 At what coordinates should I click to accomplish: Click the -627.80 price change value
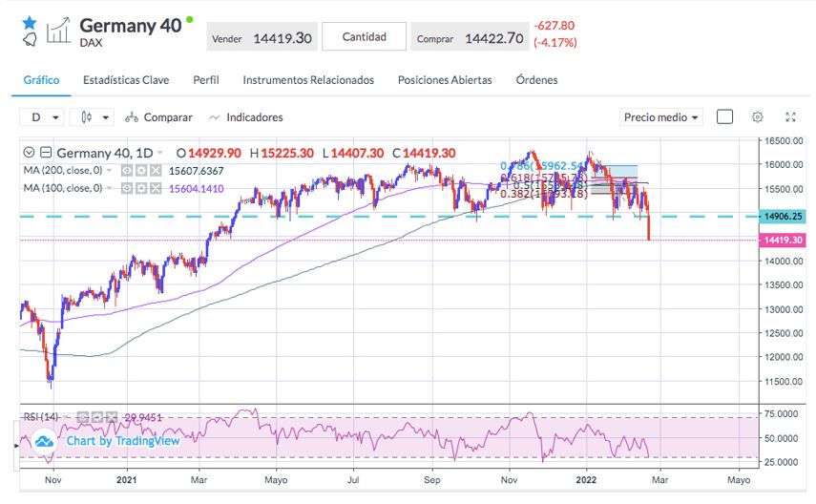554,26
